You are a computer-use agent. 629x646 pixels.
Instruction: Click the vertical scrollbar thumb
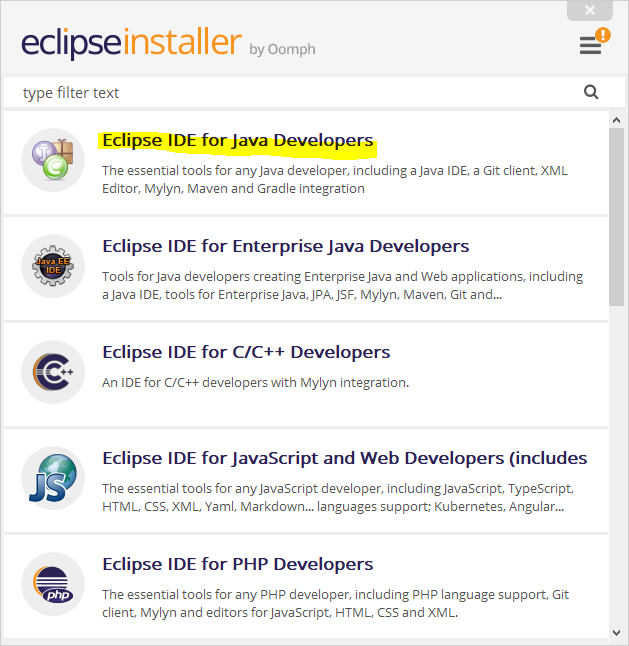617,217
